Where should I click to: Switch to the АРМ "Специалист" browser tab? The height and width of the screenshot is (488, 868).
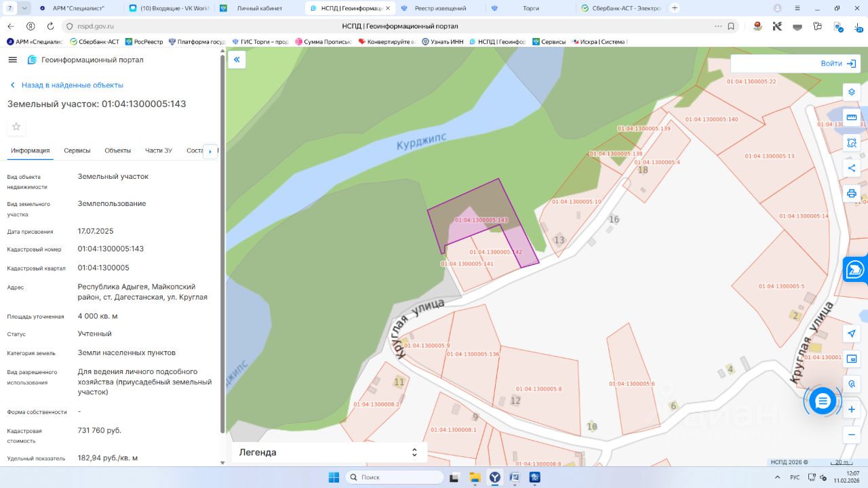pos(78,8)
